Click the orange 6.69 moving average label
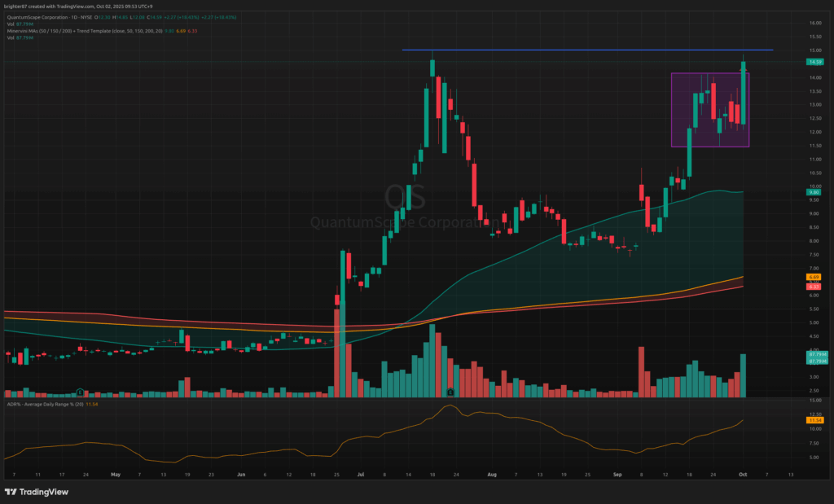Viewport: 834px width, 504px height. click(814, 277)
